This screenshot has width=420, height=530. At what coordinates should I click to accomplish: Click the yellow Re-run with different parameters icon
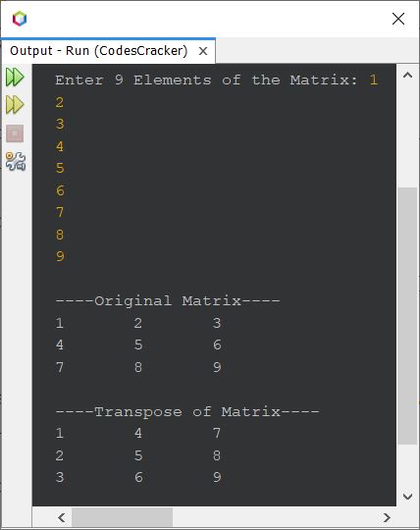[15, 104]
